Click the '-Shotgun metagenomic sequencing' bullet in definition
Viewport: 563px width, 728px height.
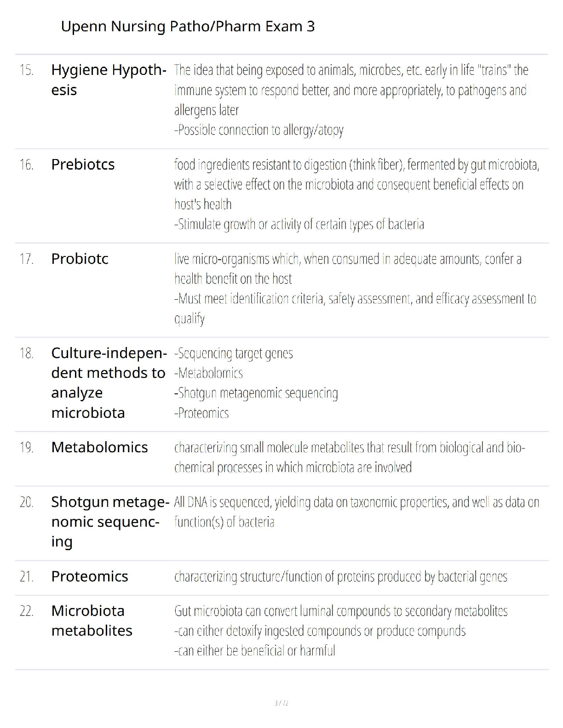coord(256,393)
